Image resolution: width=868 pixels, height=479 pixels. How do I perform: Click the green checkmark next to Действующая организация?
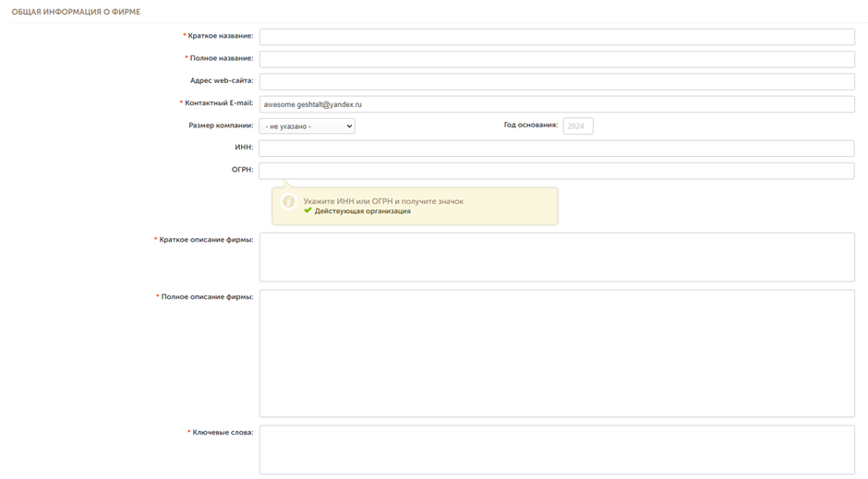(x=307, y=210)
